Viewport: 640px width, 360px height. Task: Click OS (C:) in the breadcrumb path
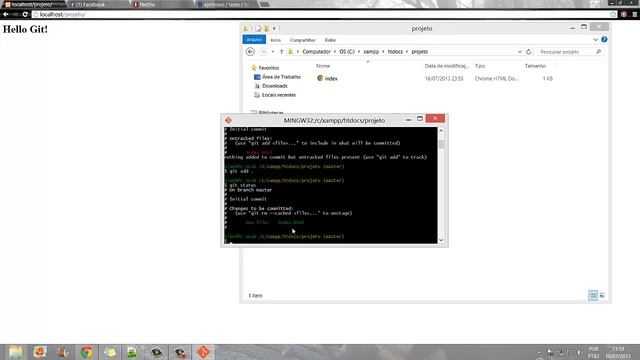point(347,52)
